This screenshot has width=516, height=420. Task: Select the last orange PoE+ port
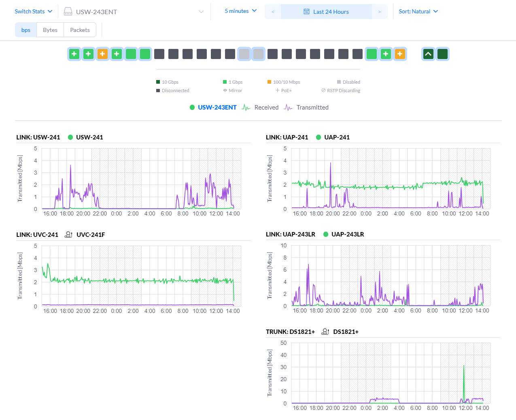point(400,54)
